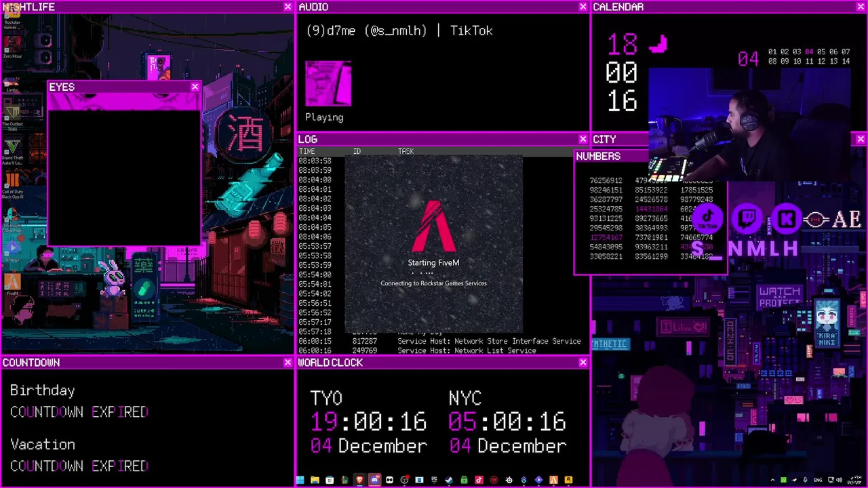Close the AUDIO widget
This screenshot has height=488, width=868.
583,7
